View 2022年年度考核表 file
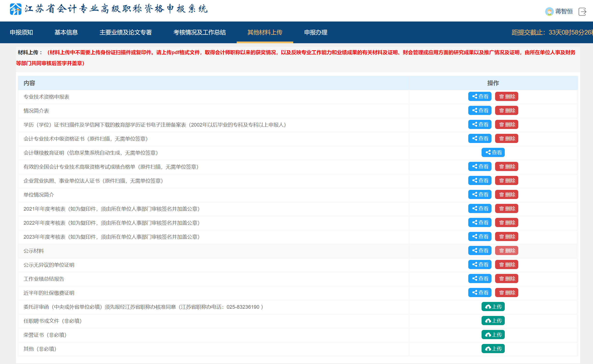593x364 pixels. [x=480, y=223]
